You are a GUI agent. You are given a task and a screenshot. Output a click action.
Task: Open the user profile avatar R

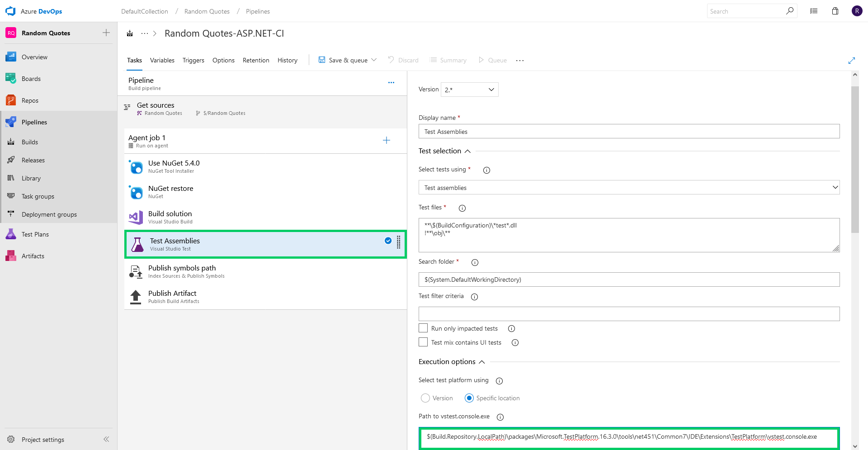[x=857, y=11]
